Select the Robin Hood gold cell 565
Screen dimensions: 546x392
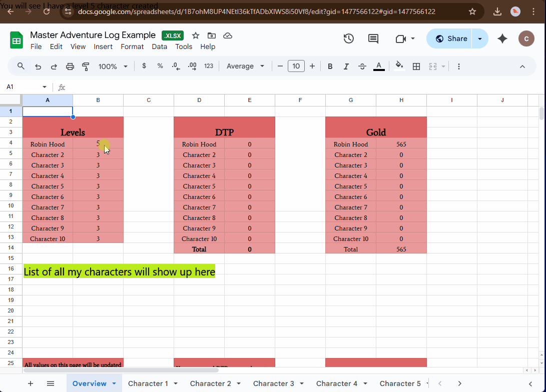(401, 144)
